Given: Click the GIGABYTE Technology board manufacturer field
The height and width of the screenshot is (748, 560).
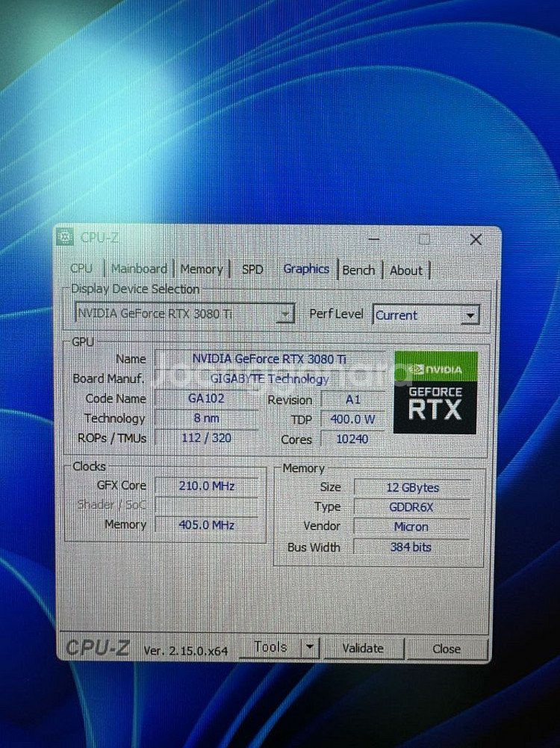Looking at the screenshot, I should tap(270, 379).
